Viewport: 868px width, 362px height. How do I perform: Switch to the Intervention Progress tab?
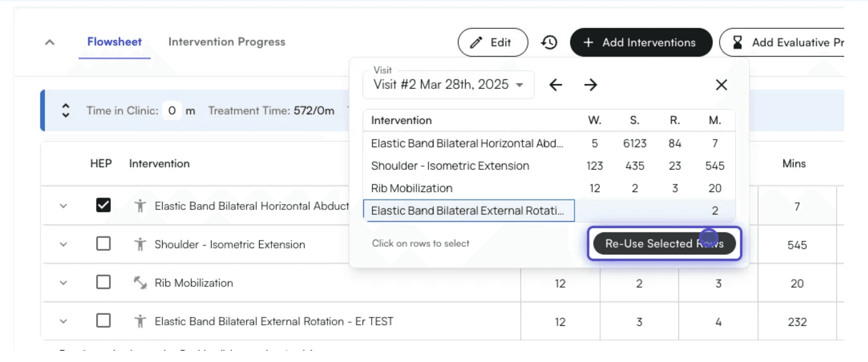pos(227,42)
